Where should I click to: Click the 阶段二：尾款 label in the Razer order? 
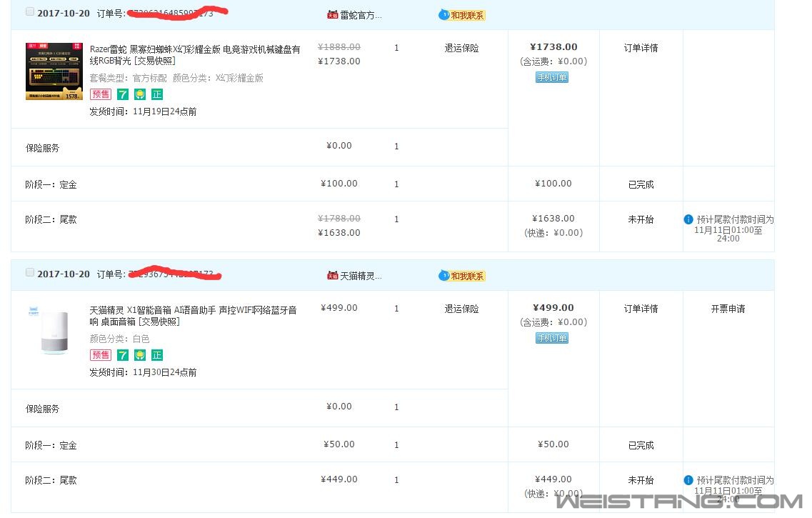[x=51, y=219]
